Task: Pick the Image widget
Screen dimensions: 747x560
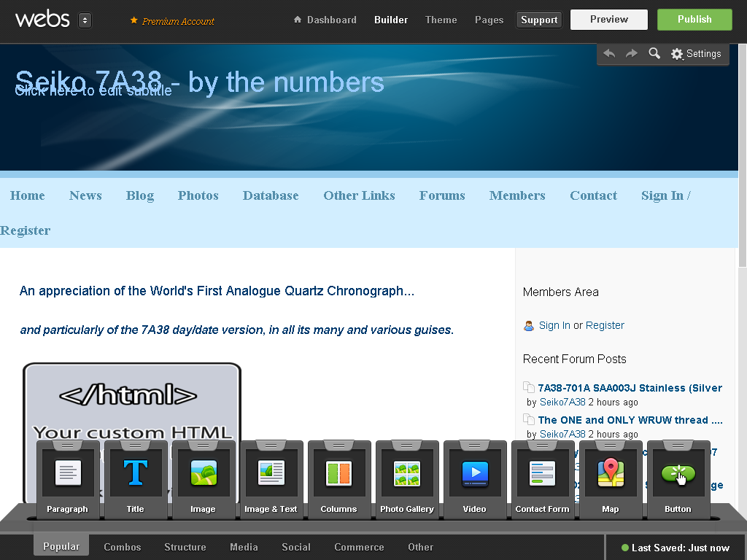Action: click(204, 474)
